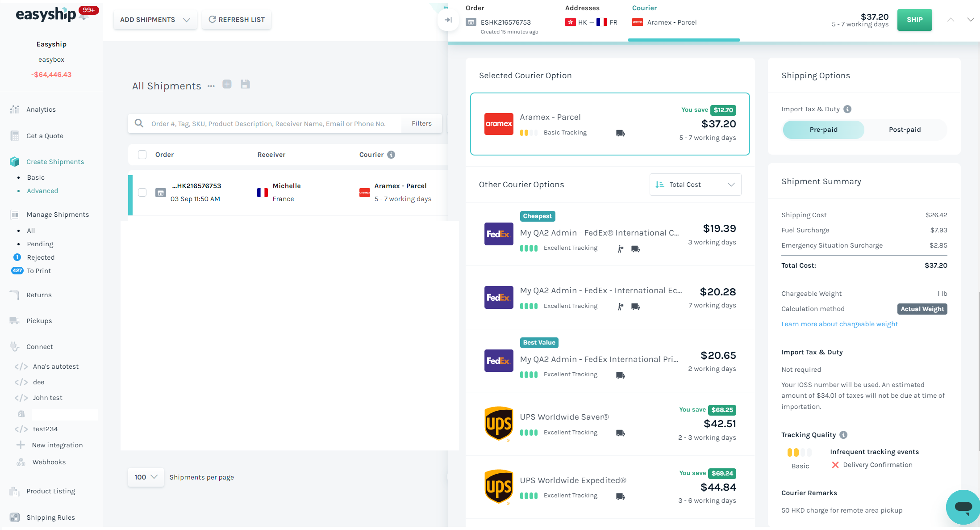Click the Get a Quote calculator icon

(x=15, y=136)
